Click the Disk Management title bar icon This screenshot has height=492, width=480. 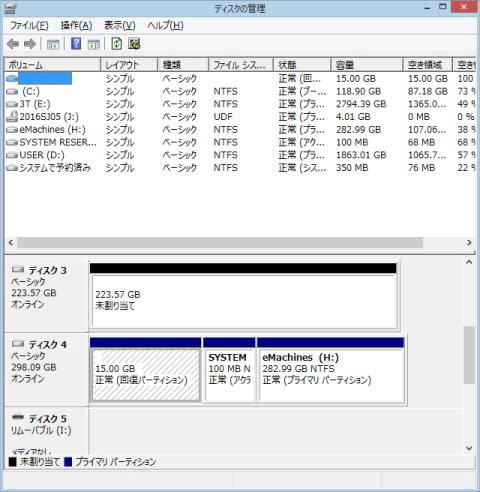tap(10, 8)
